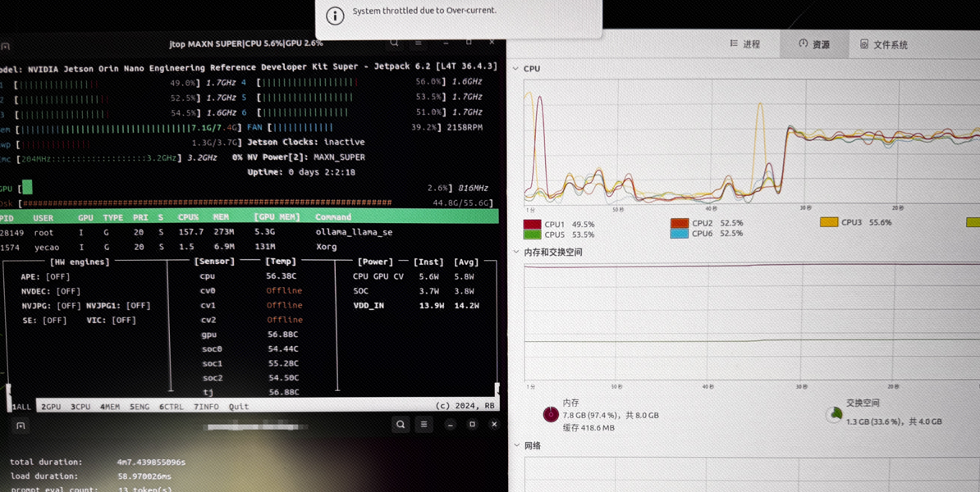Switch to the 资源 tab in System Monitor

tap(813, 44)
